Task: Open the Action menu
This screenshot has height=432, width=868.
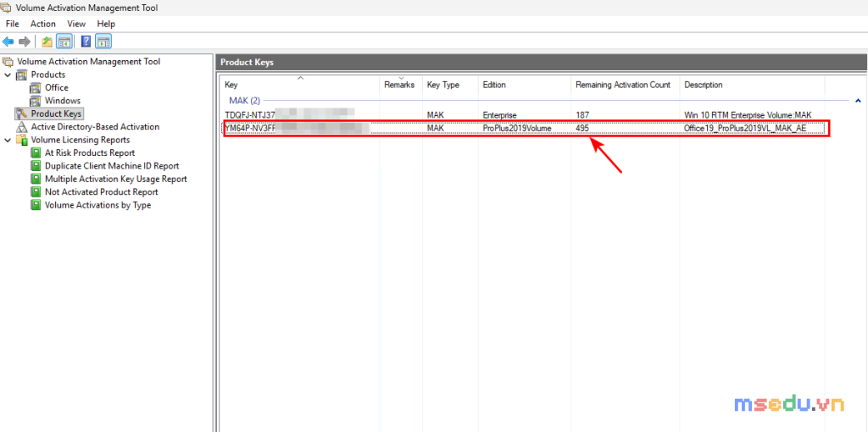Action: click(43, 24)
